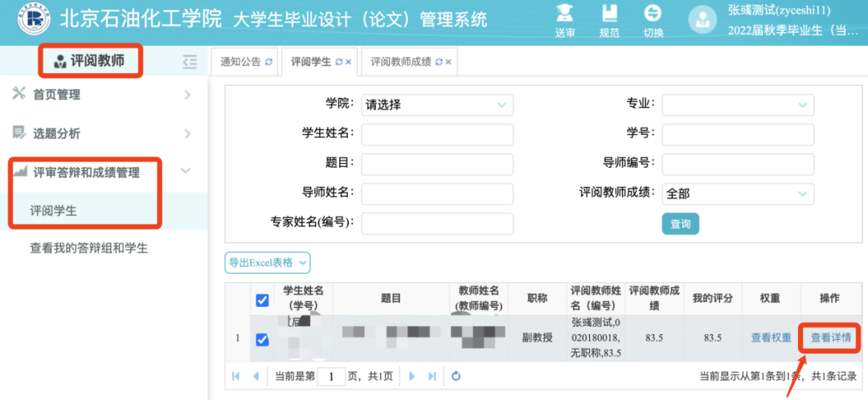Click the 查询 button

pyautogui.click(x=680, y=224)
